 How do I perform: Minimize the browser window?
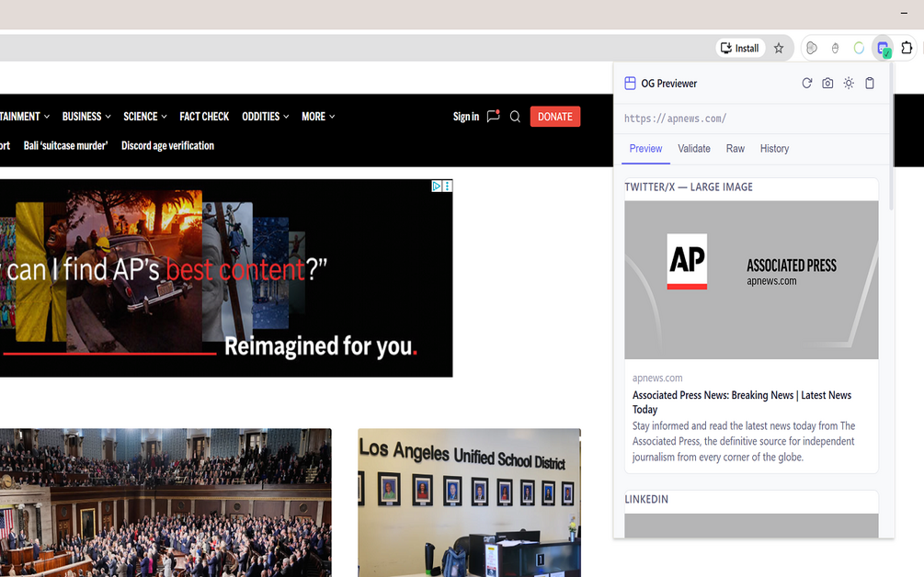coord(904,13)
